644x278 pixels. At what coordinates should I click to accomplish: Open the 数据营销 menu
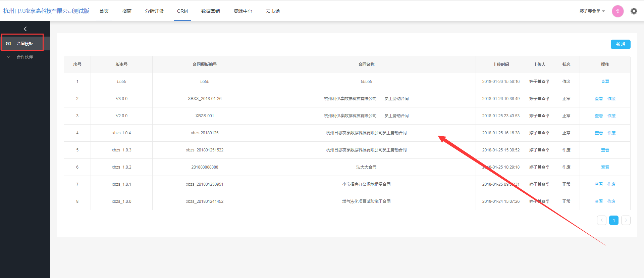click(x=210, y=11)
